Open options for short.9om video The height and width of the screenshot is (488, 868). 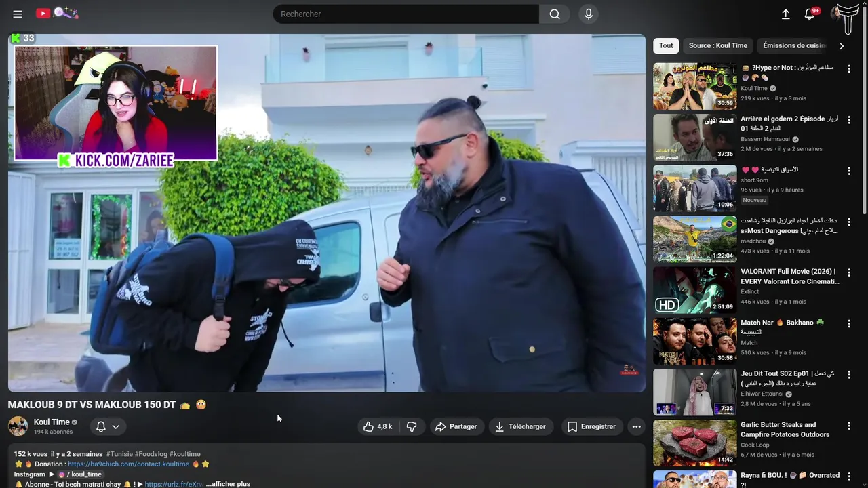click(x=849, y=171)
